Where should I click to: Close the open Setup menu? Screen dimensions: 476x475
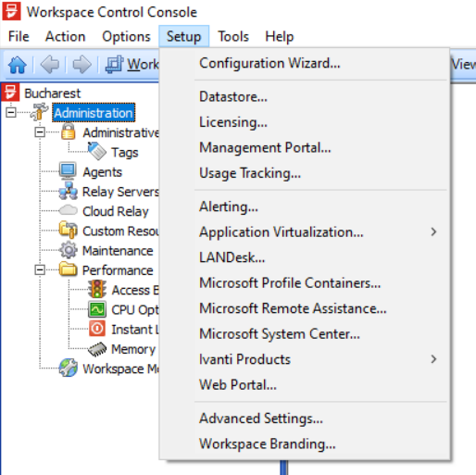coord(183,36)
